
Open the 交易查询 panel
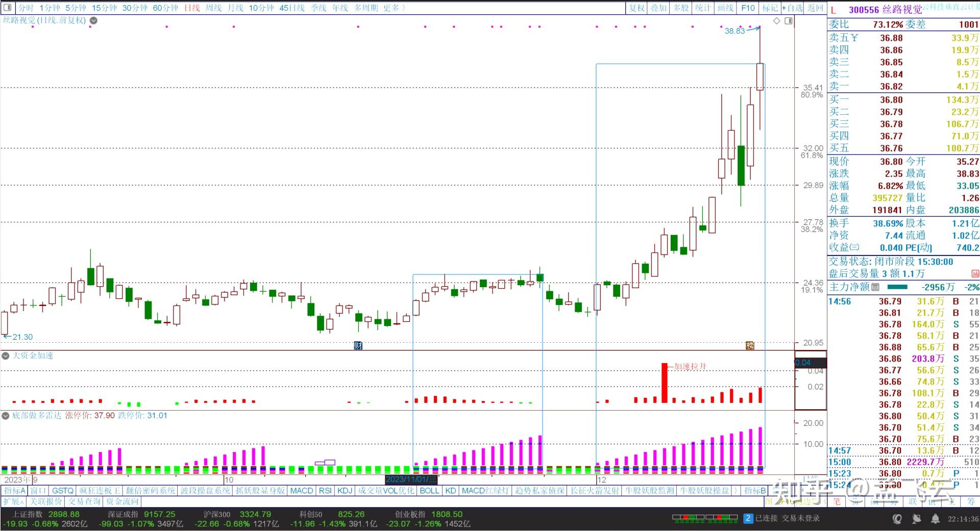pos(85,501)
